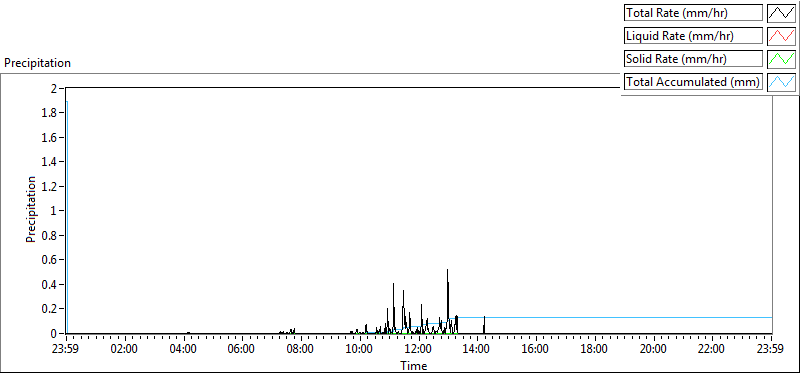
Task: Click the 1.4 value on the y-axis
Action: 50,162
